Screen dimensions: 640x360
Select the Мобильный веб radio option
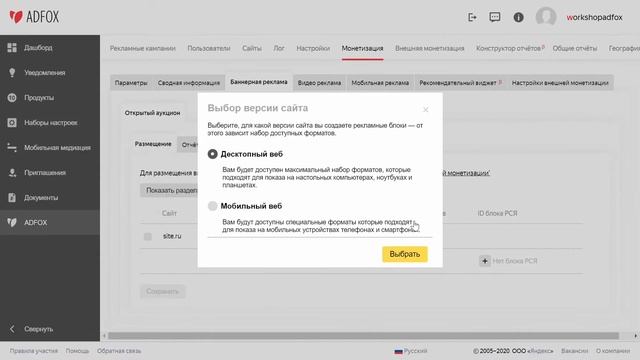point(212,206)
